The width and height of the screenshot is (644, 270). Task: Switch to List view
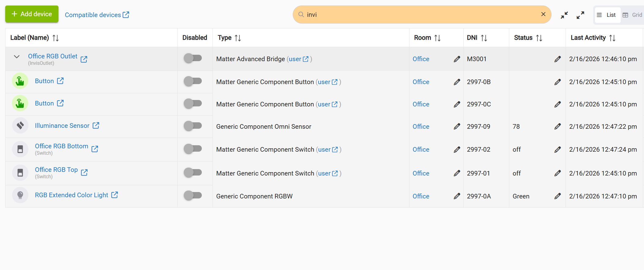pos(607,15)
